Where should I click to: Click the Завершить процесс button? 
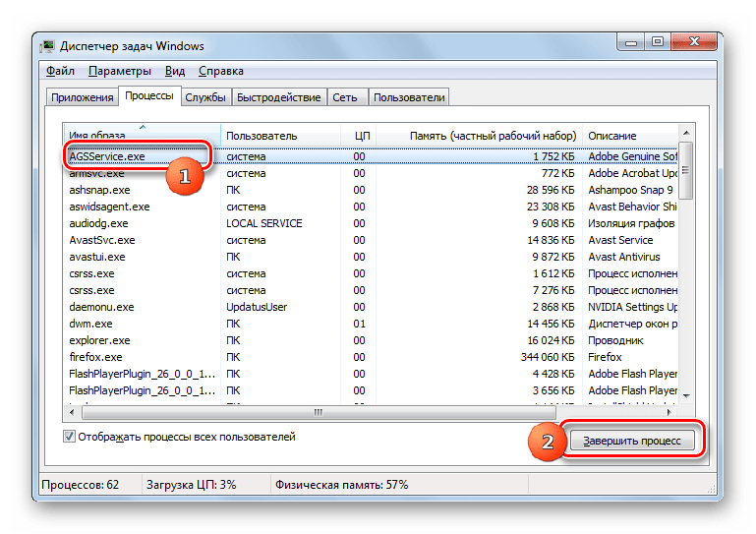point(632,441)
